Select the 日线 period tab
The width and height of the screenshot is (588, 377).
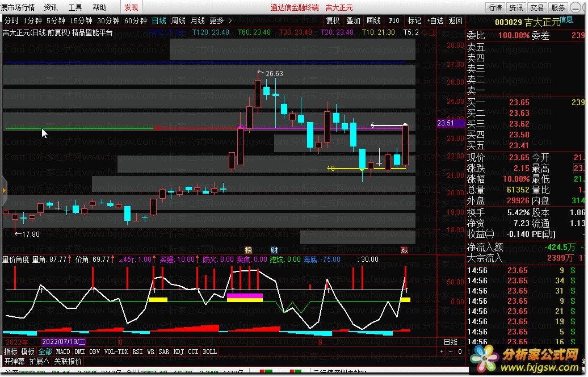coord(159,20)
